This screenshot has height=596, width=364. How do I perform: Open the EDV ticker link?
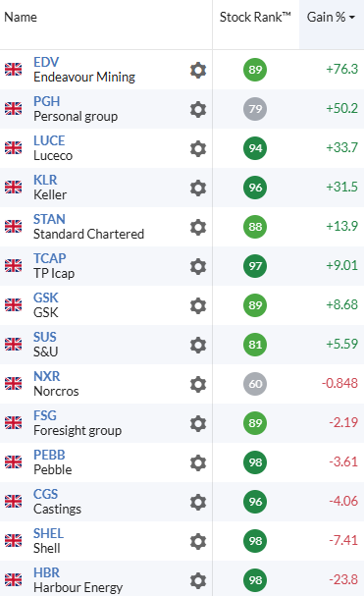point(46,62)
